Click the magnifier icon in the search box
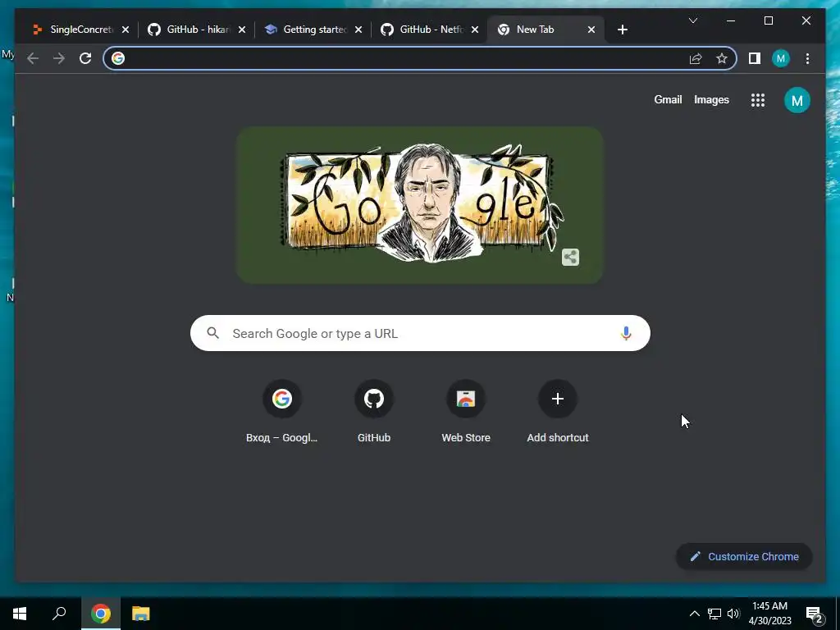The height and width of the screenshot is (630, 840). pyautogui.click(x=212, y=333)
